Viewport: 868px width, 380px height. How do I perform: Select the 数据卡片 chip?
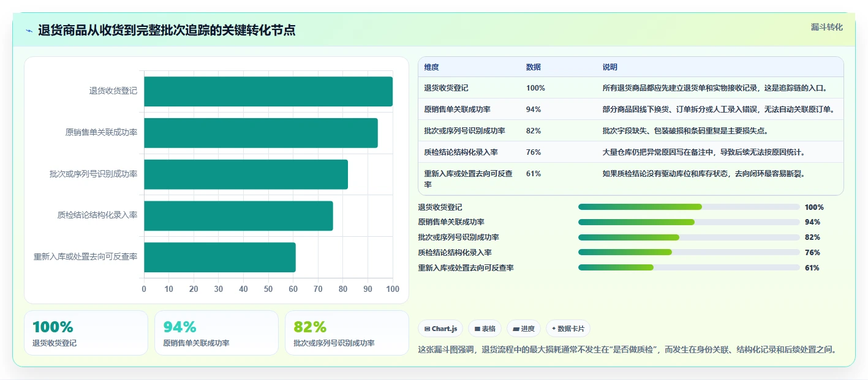568,329
